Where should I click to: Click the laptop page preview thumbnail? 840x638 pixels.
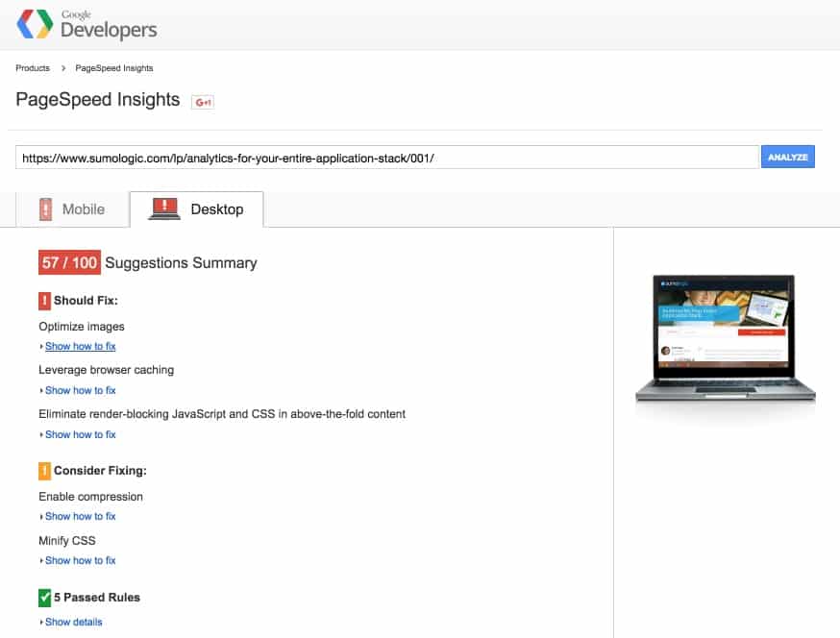click(726, 339)
